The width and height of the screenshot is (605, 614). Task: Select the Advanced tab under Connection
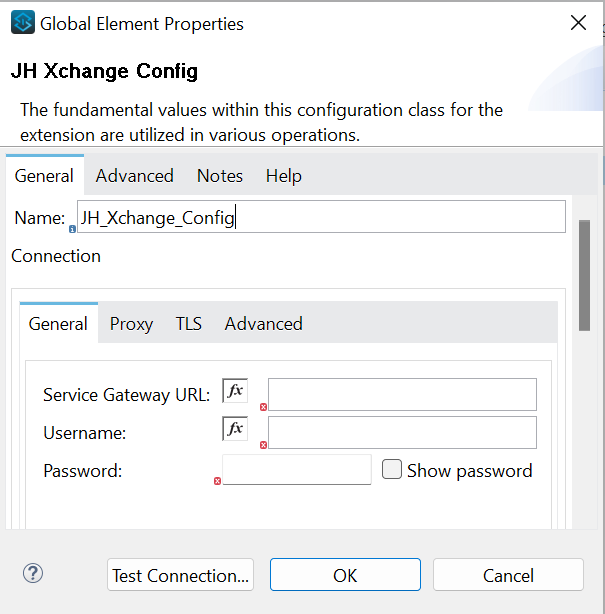tap(263, 323)
